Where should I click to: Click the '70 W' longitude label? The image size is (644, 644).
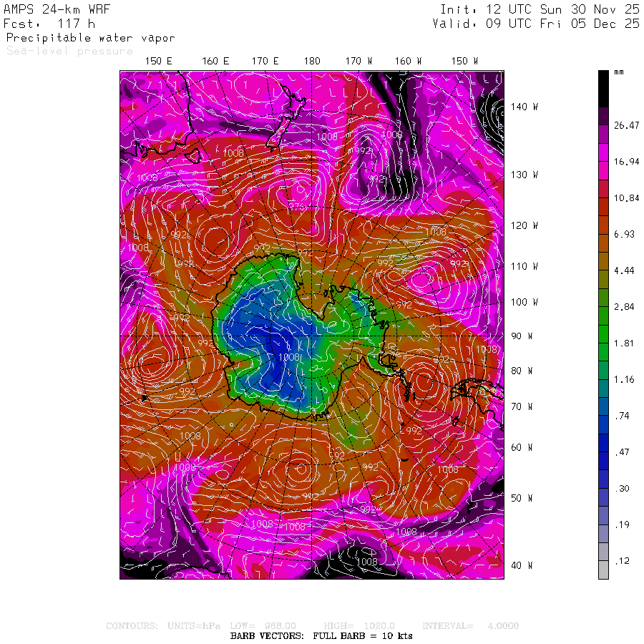522,406
